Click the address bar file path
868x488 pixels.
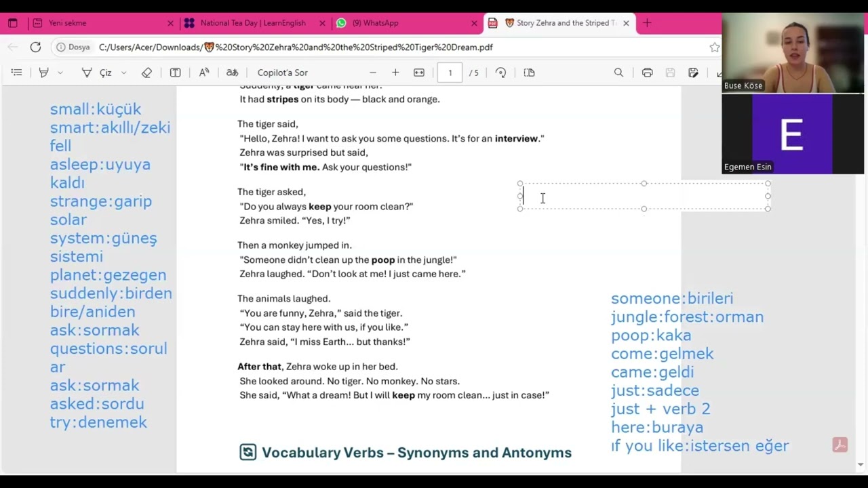coord(296,47)
